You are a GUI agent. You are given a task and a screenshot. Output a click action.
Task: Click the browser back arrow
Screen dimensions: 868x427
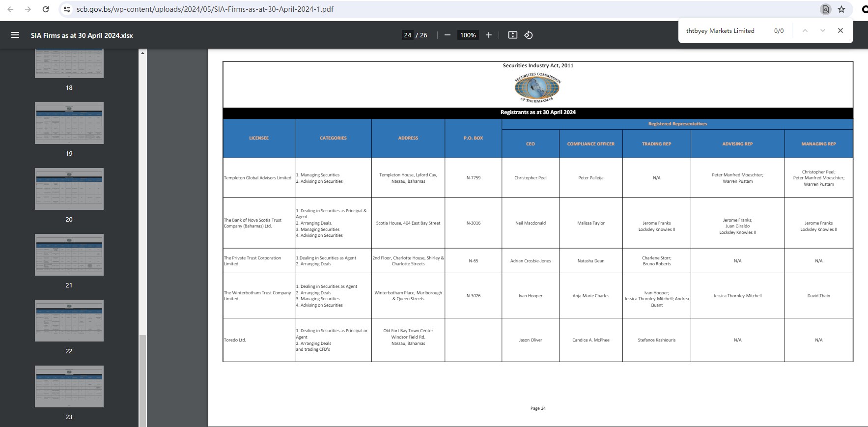[10, 9]
